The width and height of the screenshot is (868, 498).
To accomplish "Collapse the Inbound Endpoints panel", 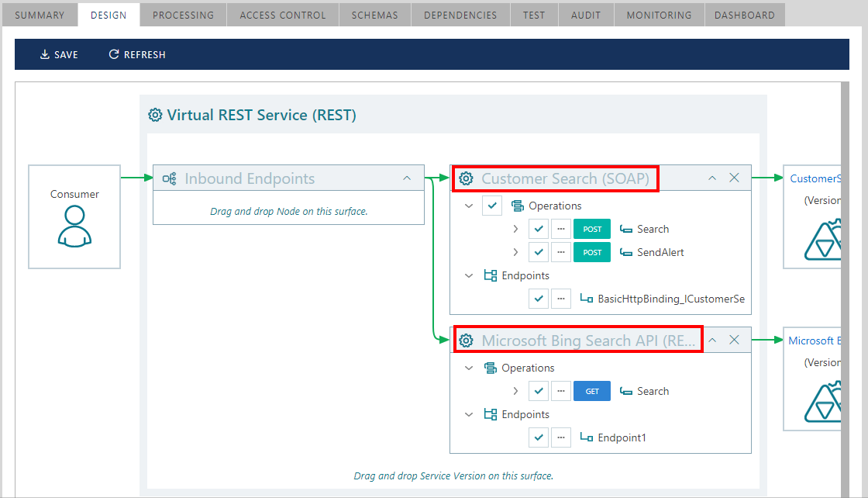I will [407, 178].
